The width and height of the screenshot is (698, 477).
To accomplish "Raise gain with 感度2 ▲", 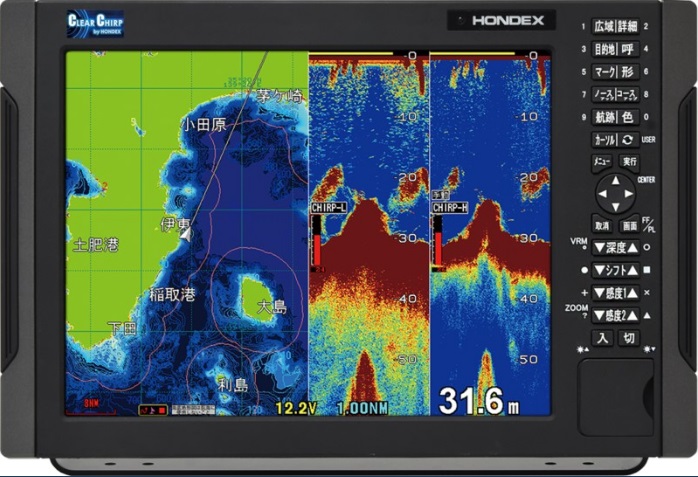I will point(633,315).
